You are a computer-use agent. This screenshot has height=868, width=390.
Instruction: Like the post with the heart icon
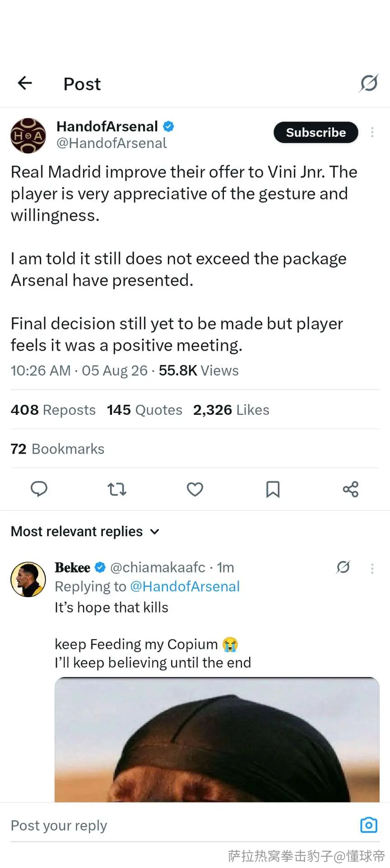195,489
